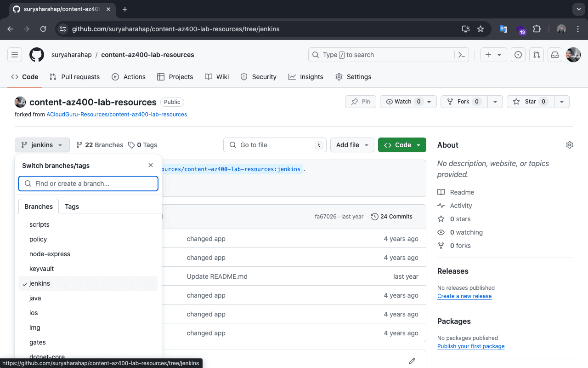
Task: Open the Chrome tab search dropdown
Action: point(579,9)
